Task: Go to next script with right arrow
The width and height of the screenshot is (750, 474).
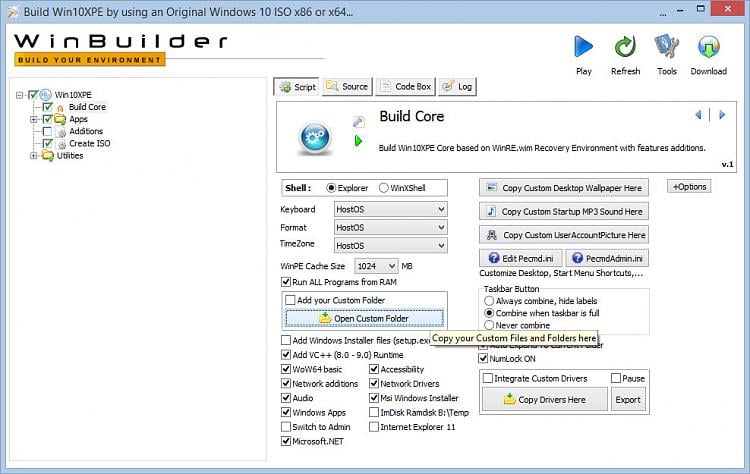Action: 722,115
